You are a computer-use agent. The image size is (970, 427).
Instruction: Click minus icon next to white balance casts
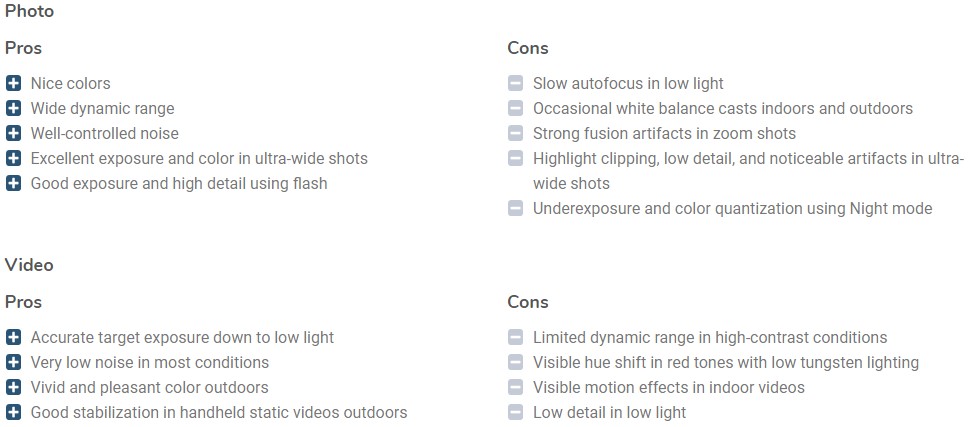[515, 108]
